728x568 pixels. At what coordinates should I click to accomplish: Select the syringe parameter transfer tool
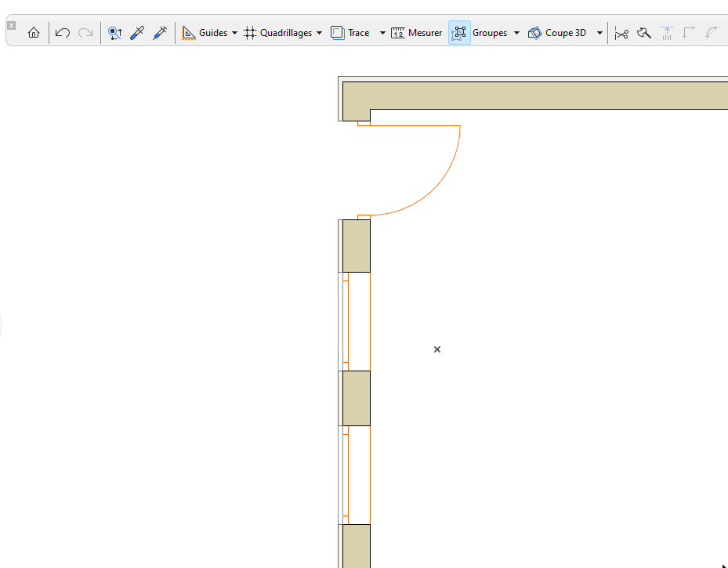tap(160, 33)
